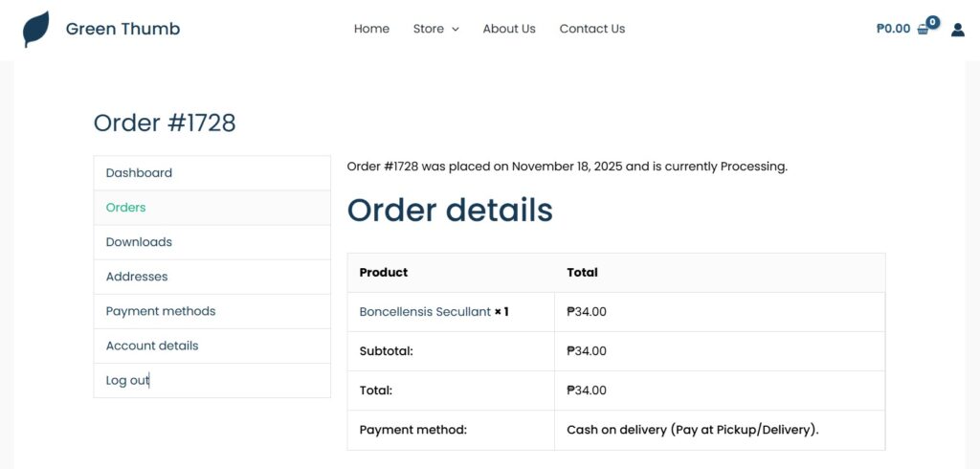Viewport: 980px width, 469px height.
Task: Open the Dashboard account tab
Action: [x=139, y=173]
